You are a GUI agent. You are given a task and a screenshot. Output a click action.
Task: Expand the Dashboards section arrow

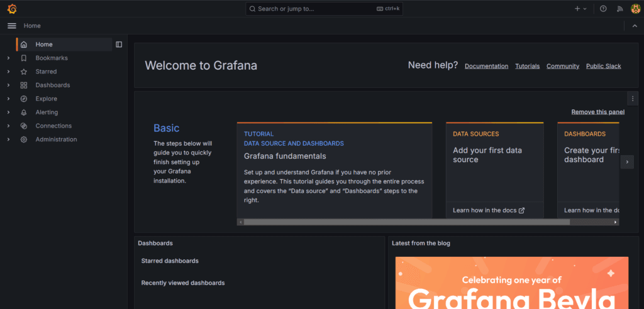coord(8,85)
